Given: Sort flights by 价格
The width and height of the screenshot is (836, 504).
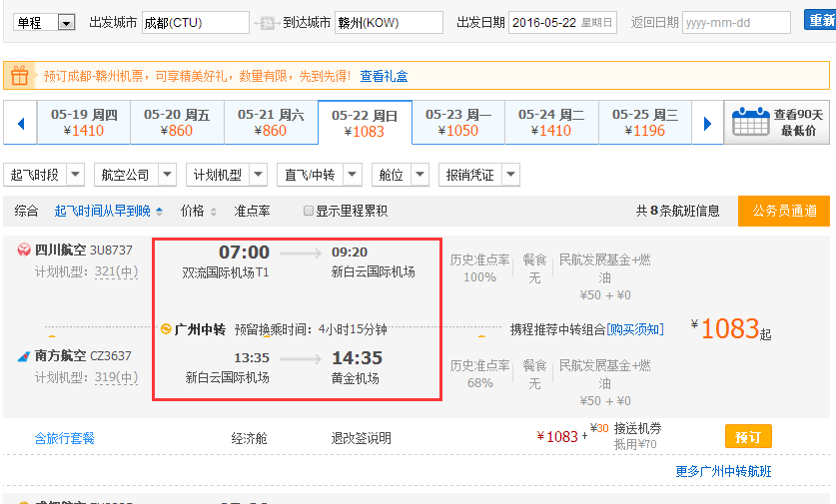Looking at the screenshot, I should [x=198, y=211].
